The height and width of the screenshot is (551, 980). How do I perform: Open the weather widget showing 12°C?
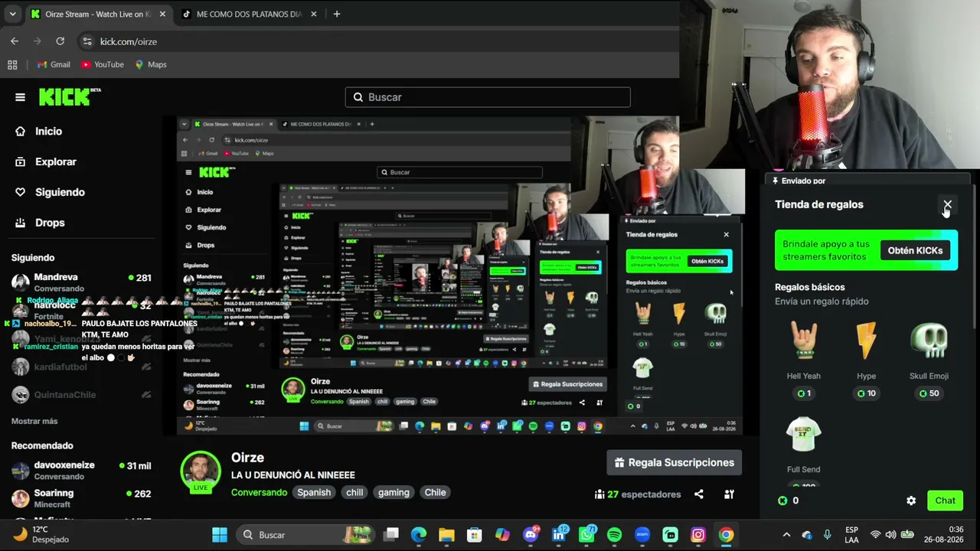[x=42, y=534]
